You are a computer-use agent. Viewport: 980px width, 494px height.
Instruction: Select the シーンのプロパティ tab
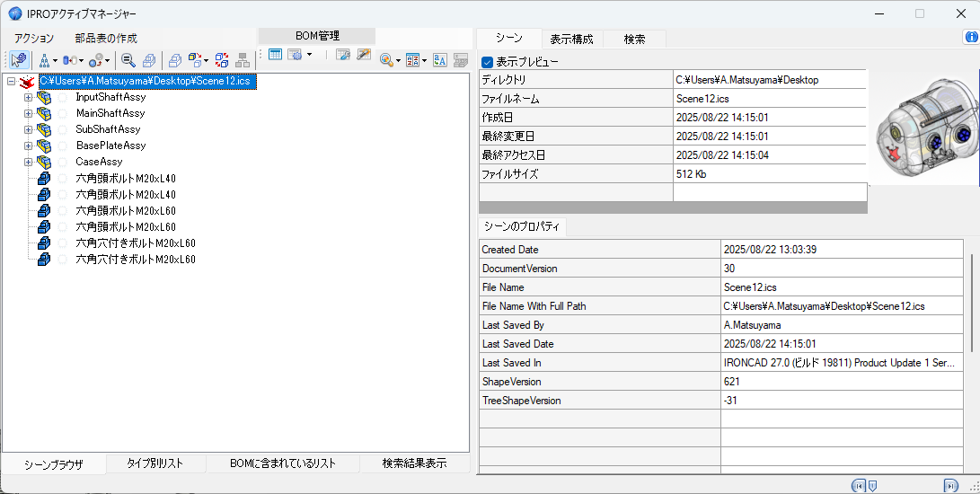tap(522, 226)
